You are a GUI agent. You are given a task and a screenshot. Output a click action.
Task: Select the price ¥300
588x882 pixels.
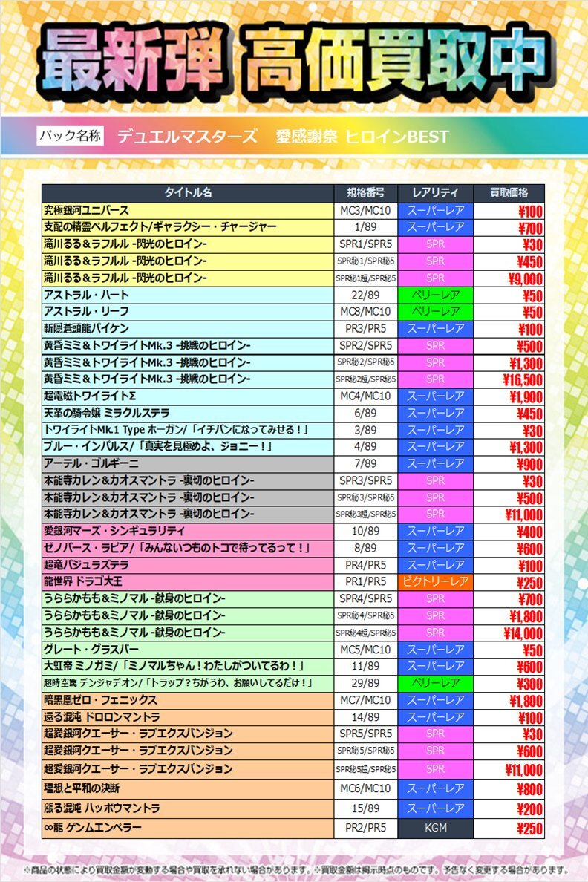(x=529, y=684)
